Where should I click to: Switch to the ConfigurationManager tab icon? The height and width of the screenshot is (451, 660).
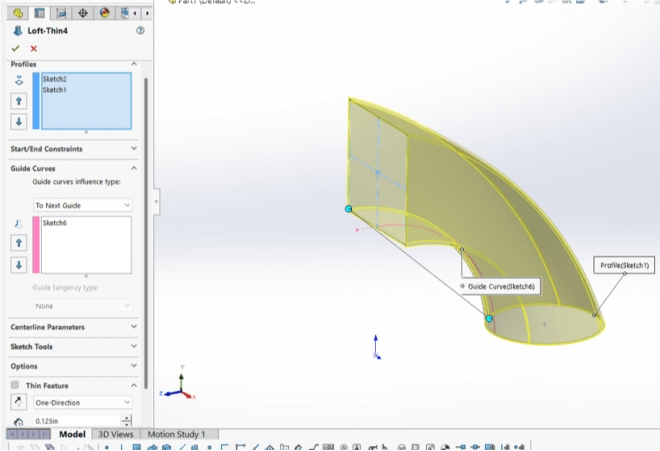point(62,14)
